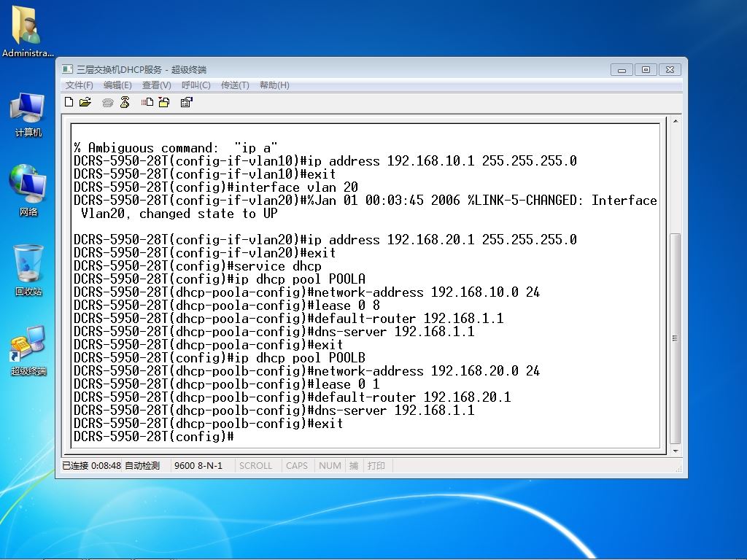Click the "interface vlan 20" line

(x=216, y=187)
